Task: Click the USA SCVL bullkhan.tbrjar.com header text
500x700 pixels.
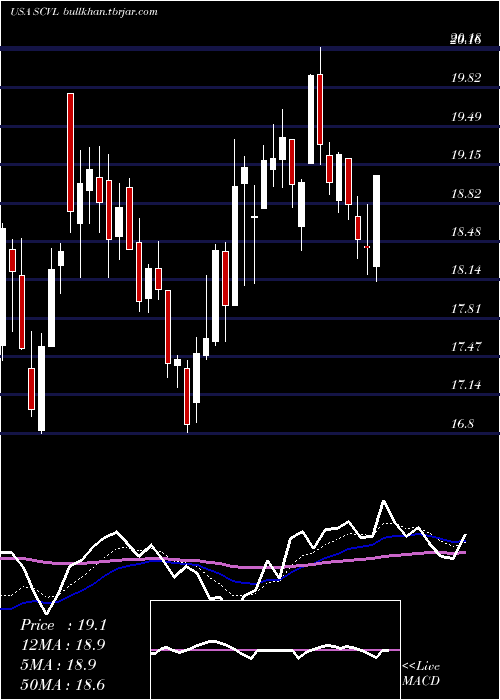Action: coord(84,12)
